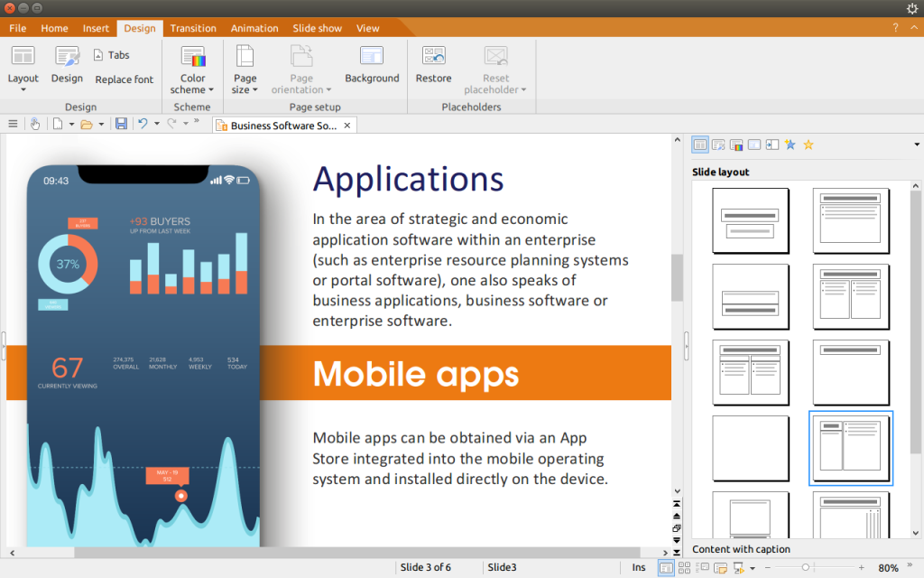Save the presentation using the disk icon
This screenshot has width=924, height=578.
(x=121, y=124)
